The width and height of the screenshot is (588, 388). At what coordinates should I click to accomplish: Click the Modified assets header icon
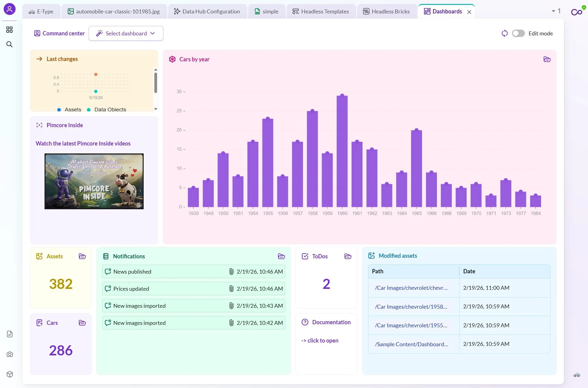(x=371, y=256)
